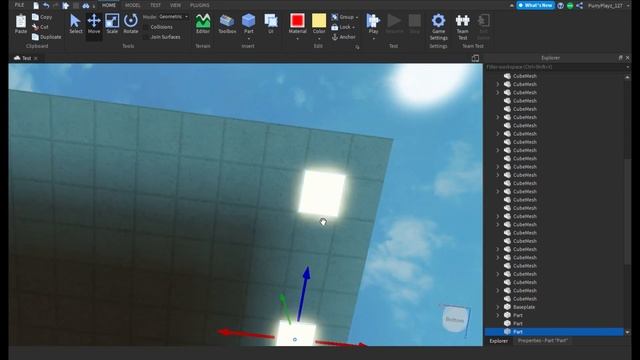Viewport: 640px width, 360px height.
Task: Open the Group dropdown arrow
Action: (357, 17)
